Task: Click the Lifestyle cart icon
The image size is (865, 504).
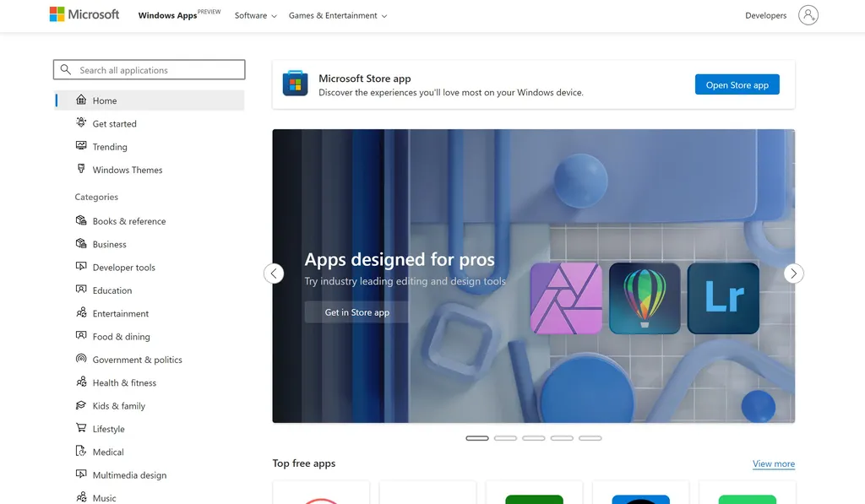Action: pos(81,428)
